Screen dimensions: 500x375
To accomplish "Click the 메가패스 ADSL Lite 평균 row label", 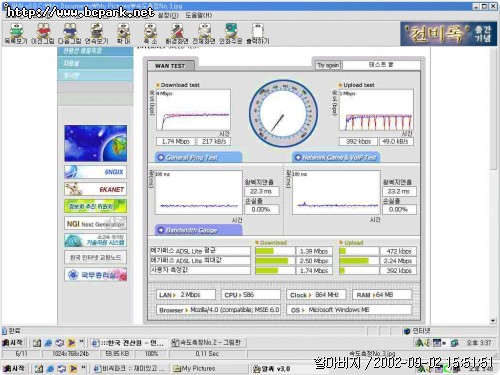I will click(200, 251).
